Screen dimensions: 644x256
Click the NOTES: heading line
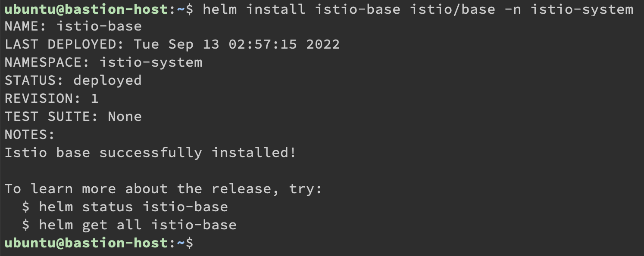(30, 135)
